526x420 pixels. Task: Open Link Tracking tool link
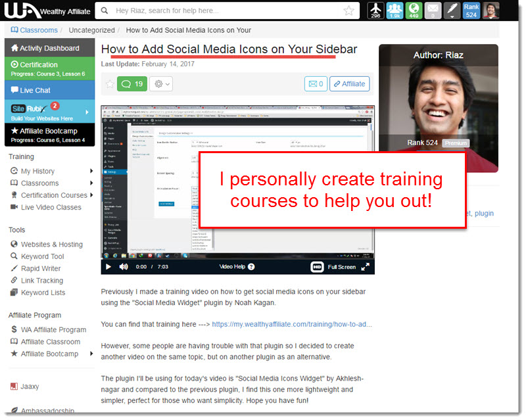42,281
